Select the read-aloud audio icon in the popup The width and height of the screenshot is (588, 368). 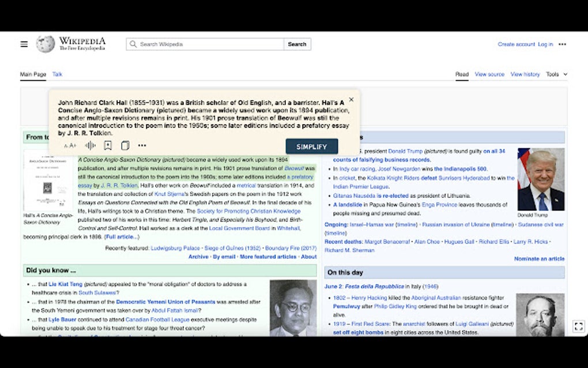click(90, 145)
